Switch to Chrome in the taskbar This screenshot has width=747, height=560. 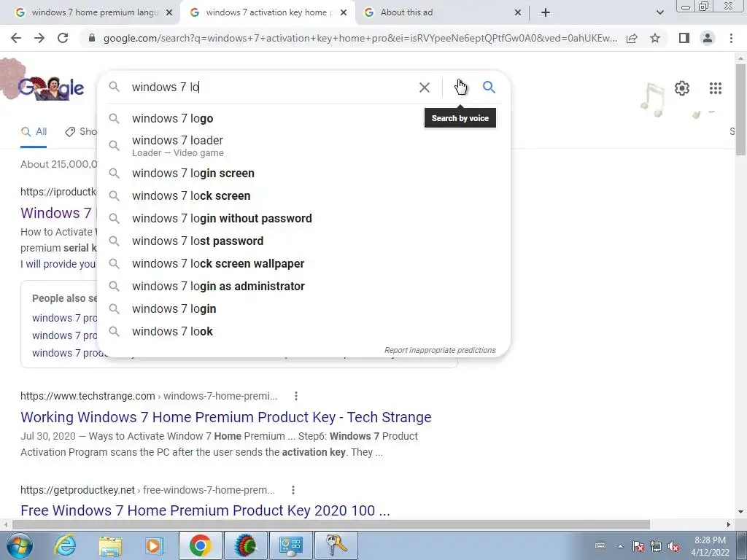200,545
